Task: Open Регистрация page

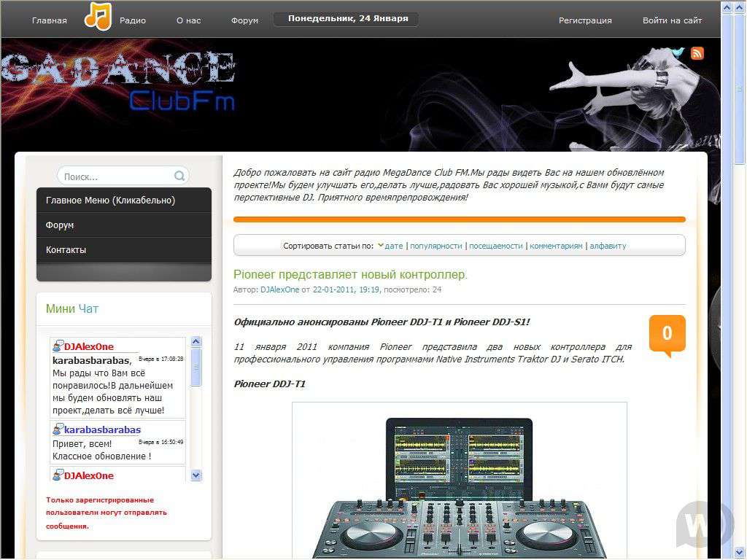Action: [x=585, y=20]
